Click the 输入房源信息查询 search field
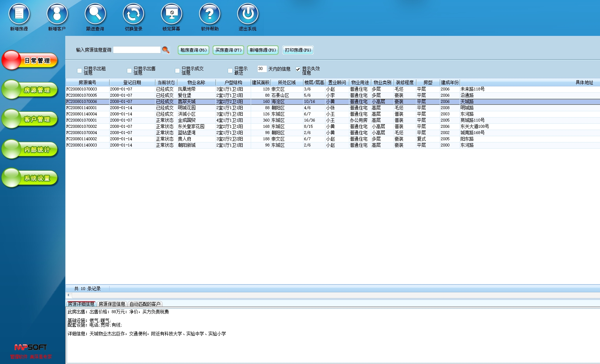Screen dimensions: 600x364 [x=137, y=50]
